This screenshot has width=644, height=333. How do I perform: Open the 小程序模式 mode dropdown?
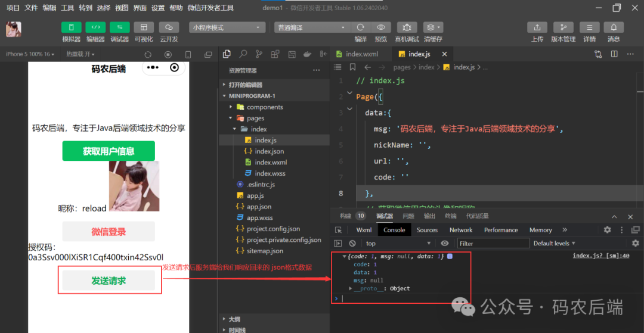(x=227, y=27)
